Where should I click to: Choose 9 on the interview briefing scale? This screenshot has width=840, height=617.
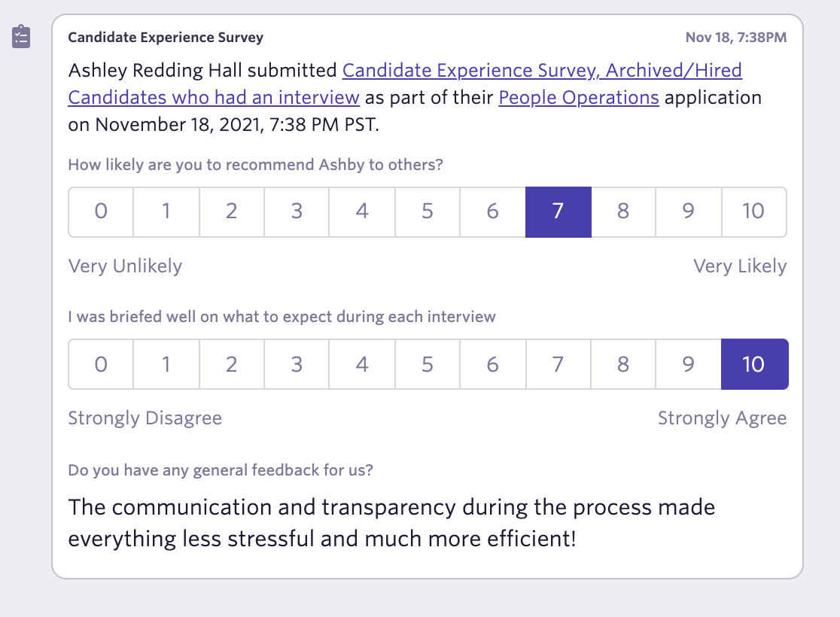click(x=688, y=364)
